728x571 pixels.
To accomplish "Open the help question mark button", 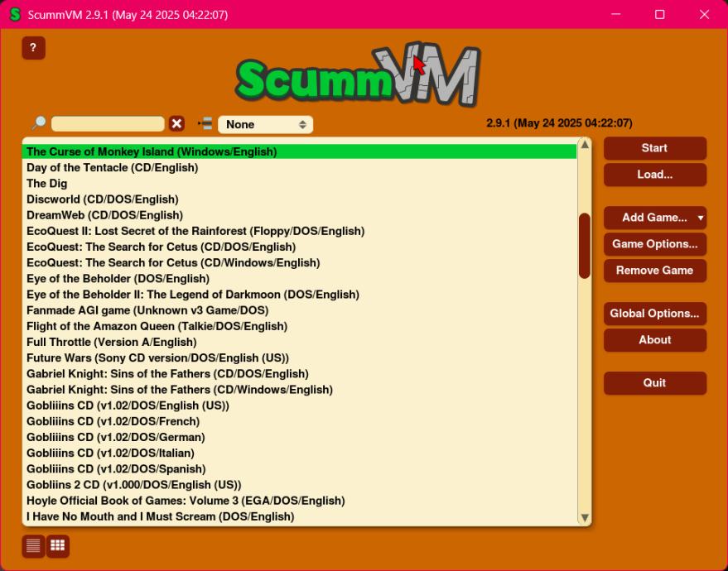I will point(33,48).
